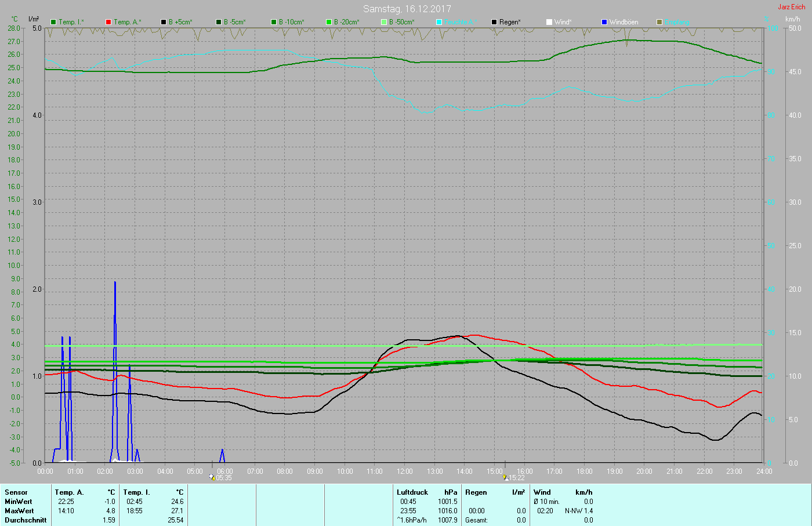Click the Jarz Erich author link
Image resolution: width=812 pixels, height=526 pixels.
pyautogui.click(x=791, y=7)
